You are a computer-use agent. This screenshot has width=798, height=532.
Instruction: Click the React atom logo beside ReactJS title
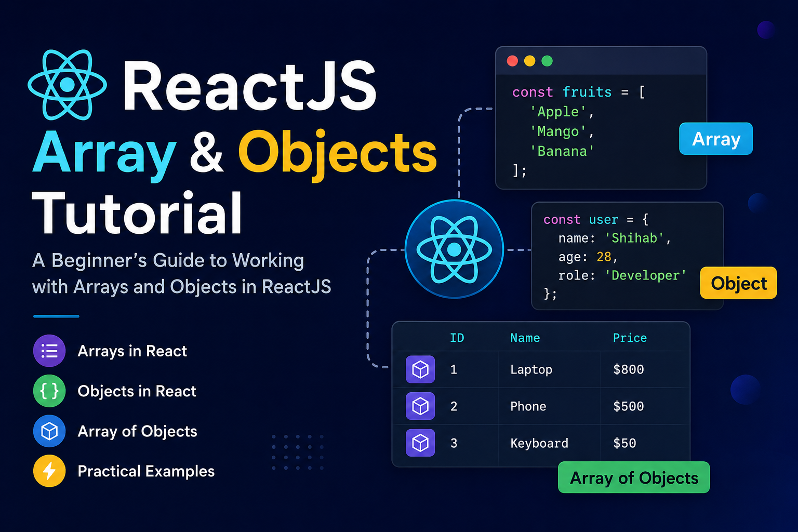tap(68, 85)
